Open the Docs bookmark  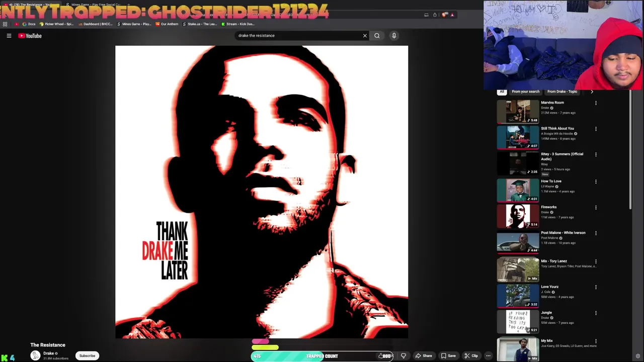tap(29, 24)
